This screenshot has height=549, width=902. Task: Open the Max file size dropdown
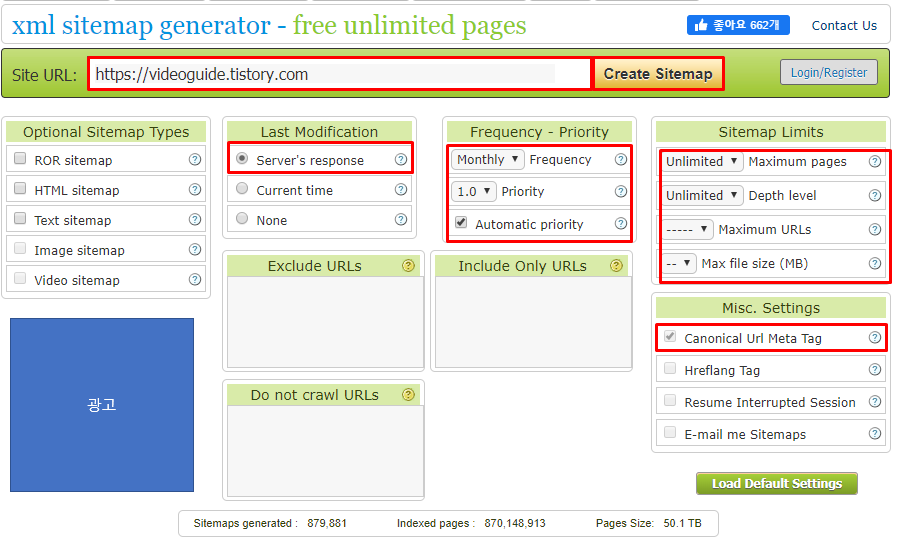click(678, 264)
